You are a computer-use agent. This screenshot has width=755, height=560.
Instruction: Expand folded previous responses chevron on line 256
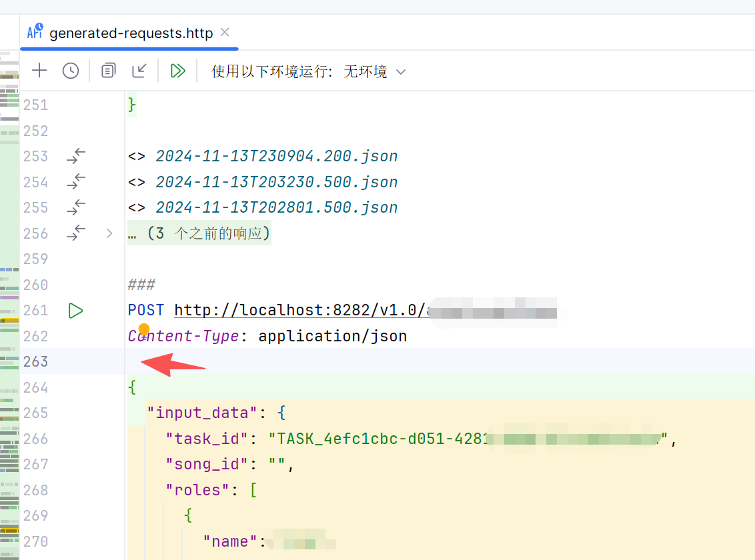coord(109,233)
